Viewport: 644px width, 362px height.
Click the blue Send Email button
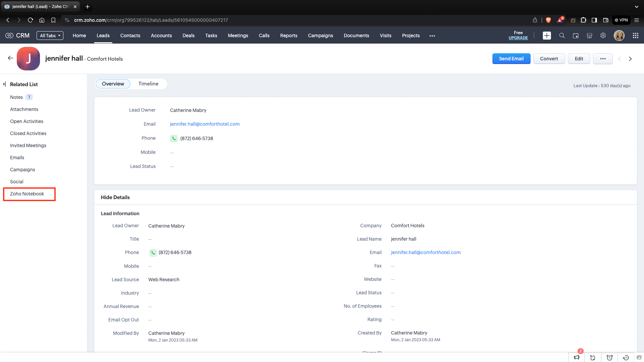click(511, 59)
